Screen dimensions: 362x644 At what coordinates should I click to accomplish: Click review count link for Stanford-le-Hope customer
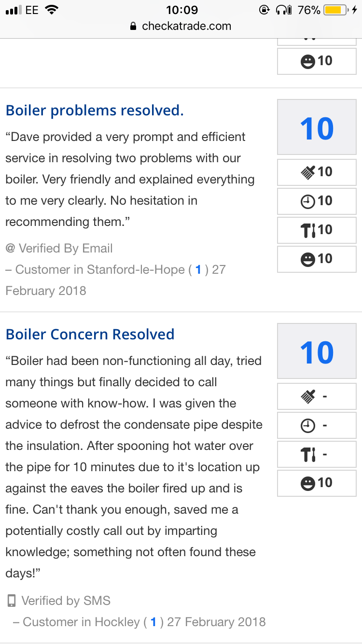(198, 270)
